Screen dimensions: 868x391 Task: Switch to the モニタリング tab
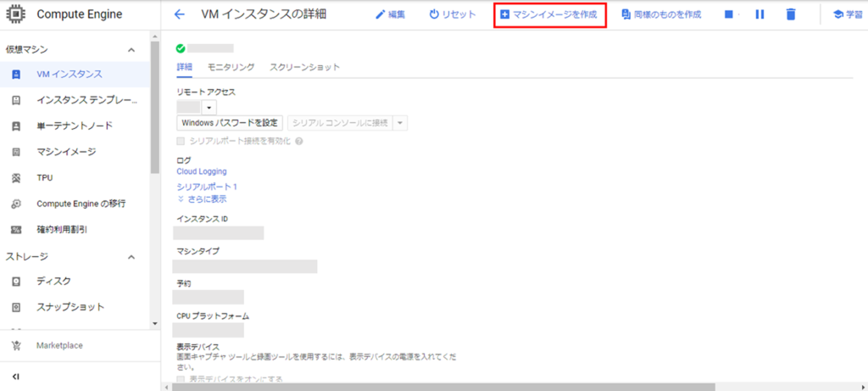[231, 67]
